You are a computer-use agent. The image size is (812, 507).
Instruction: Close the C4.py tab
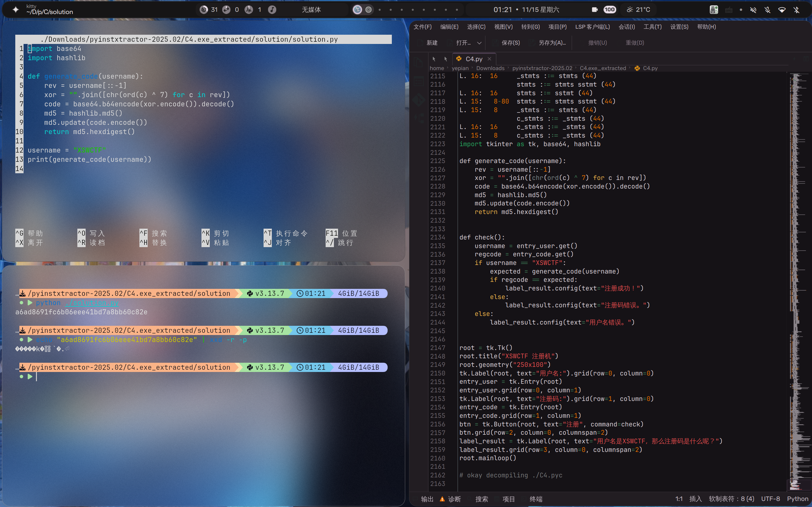click(x=489, y=59)
